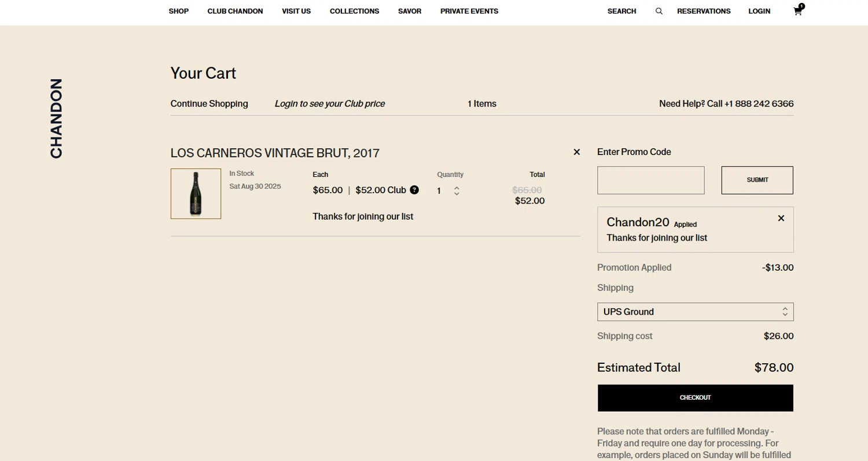The height and width of the screenshot is (461, 868).
Task: Go to RESERVATIONS
Action: (704, 11)
